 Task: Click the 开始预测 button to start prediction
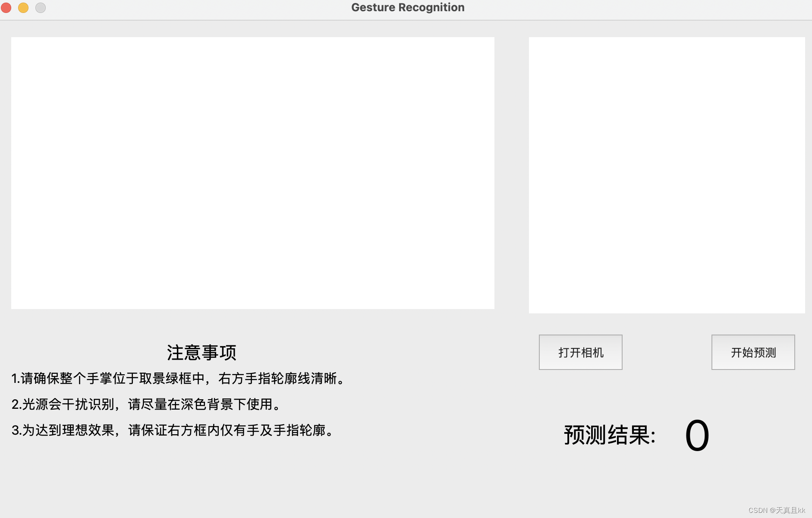click(753, 352)
